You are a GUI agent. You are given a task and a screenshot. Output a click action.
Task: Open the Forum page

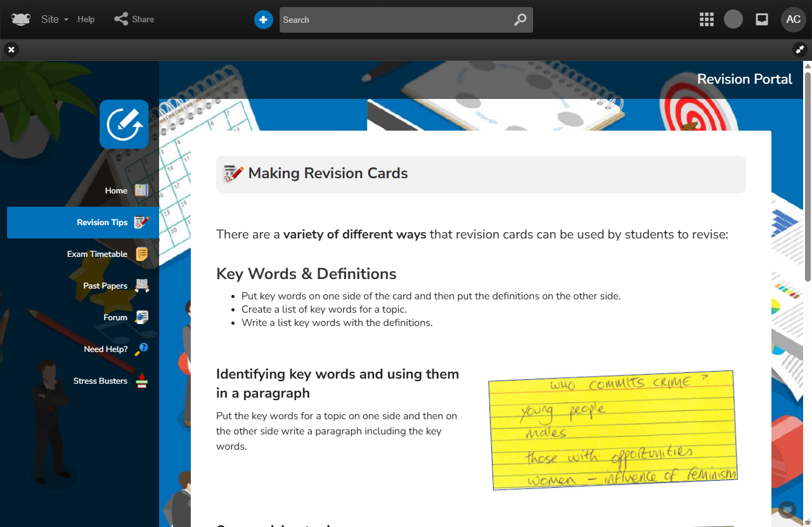pos(115,317)
